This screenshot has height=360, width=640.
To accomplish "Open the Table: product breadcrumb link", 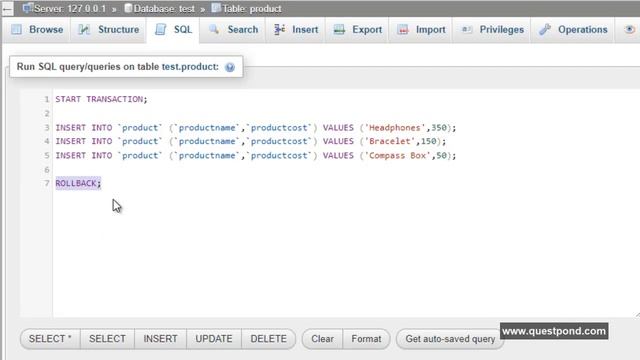I will 251,9.
